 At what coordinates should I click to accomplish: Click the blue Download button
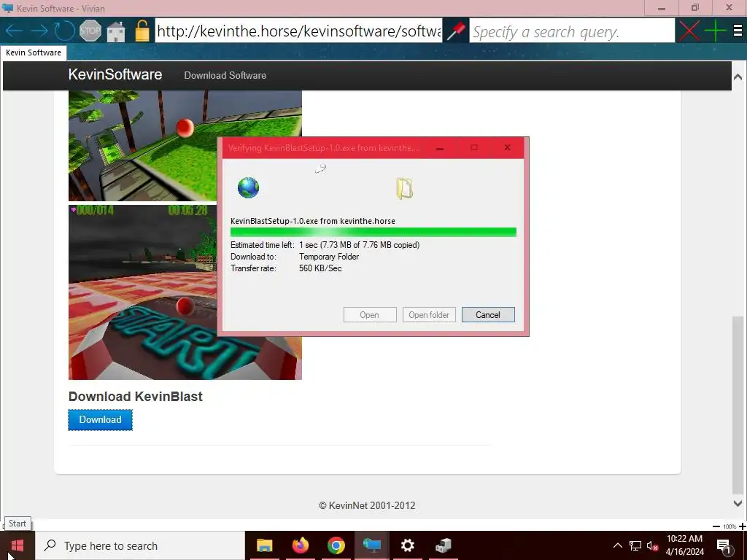(100, 419)
